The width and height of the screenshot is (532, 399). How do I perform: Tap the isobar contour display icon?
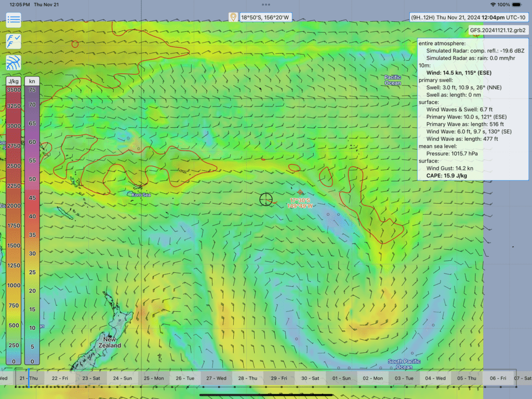14,62
